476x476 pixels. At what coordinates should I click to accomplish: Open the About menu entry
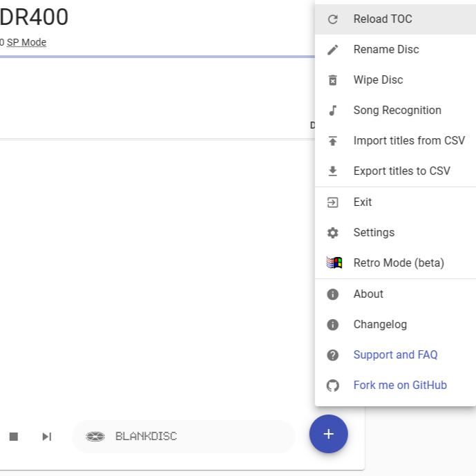pos(368,294)
